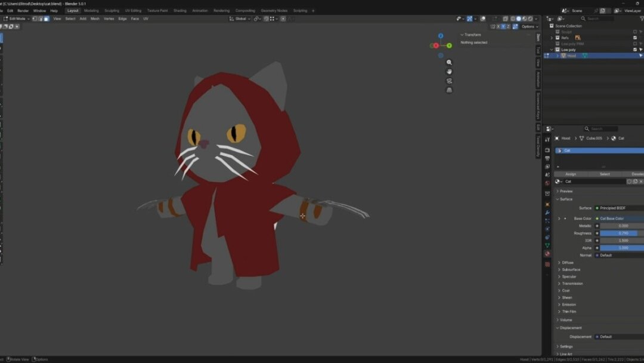Open the Mesh menu in viewport header
Viewport: 644px width, 363px height.
click(x=95, y=19)
